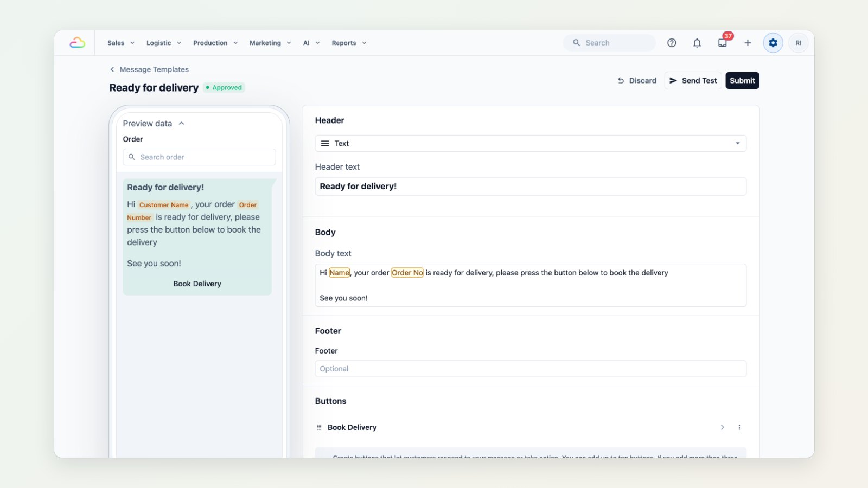
Task: Open the inbox icon with 37 badge
Action: click(x=723, y=42)
